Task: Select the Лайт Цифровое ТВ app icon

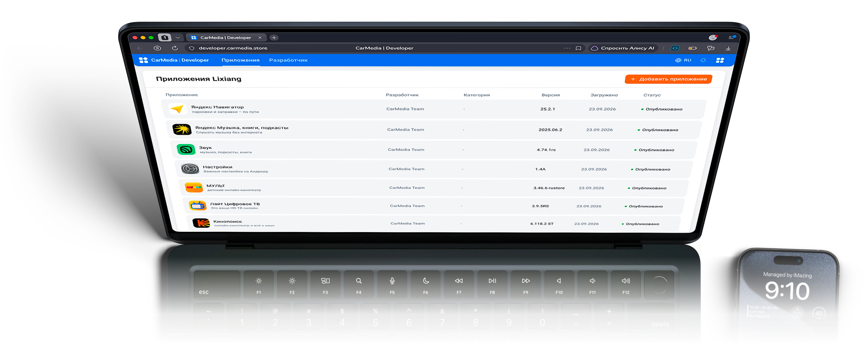Action: (198, 205)
